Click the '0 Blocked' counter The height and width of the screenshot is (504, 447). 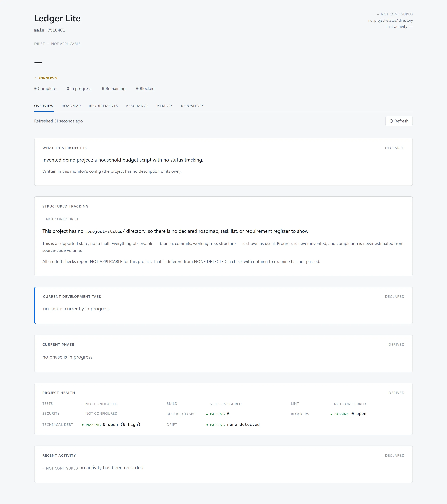coord(145,88)
